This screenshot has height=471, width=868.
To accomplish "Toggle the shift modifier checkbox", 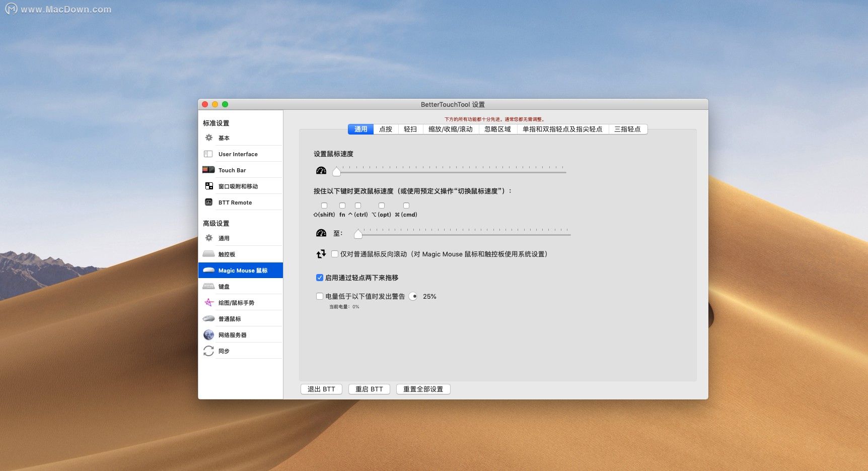I will pos(324,206).
